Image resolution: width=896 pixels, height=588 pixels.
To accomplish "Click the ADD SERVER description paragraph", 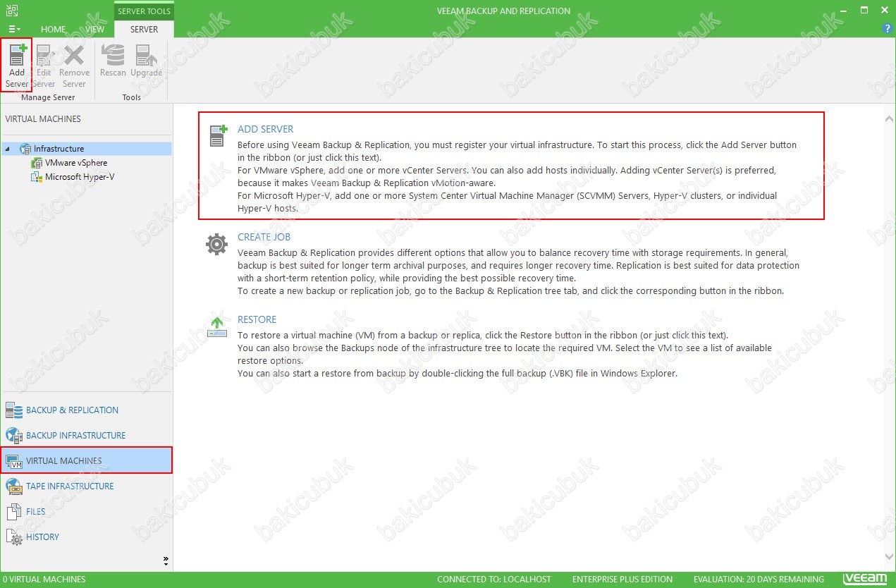I will (x=517, y=176).
